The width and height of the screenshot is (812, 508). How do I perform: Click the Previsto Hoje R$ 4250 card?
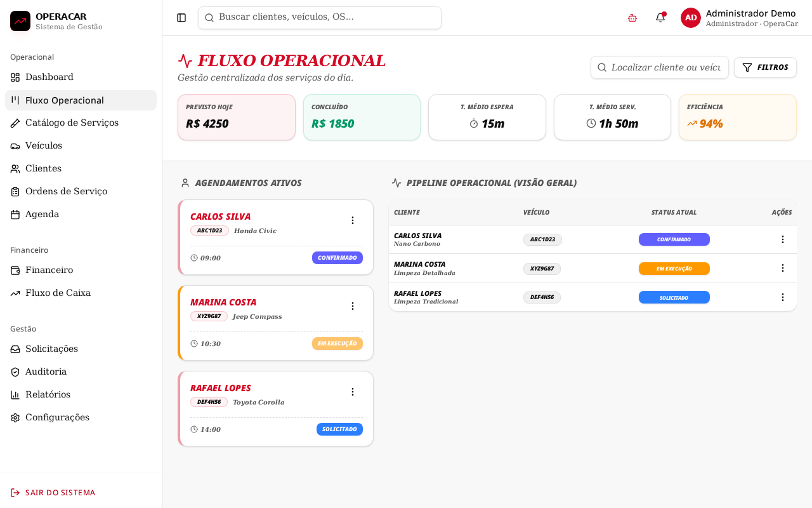[x=237, y=117]
